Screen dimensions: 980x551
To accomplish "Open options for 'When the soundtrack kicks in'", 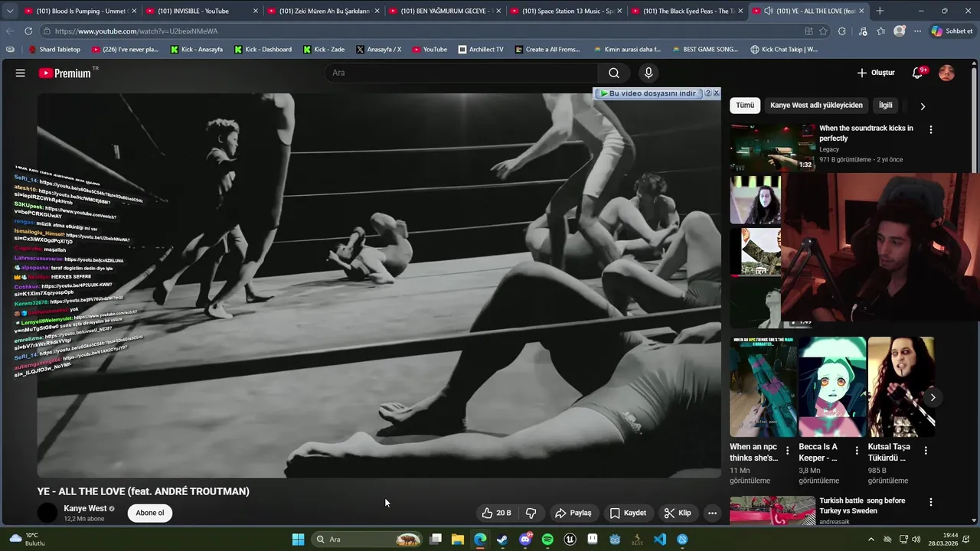I will tap(931, 130).
